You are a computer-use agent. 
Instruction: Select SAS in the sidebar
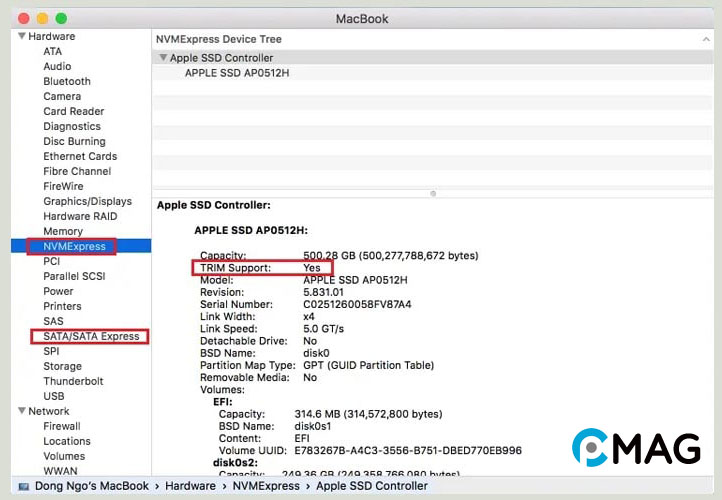pyautogui.click(x=53, y=321)
